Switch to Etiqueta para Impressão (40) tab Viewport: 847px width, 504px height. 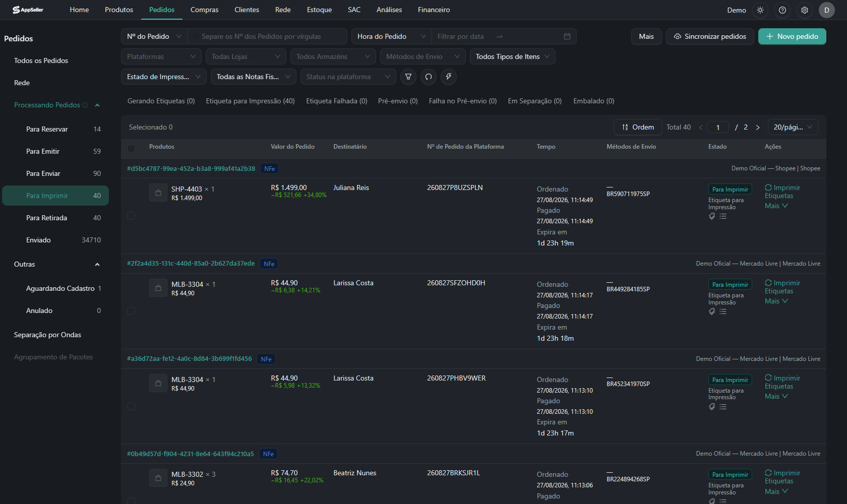point(250,101)
